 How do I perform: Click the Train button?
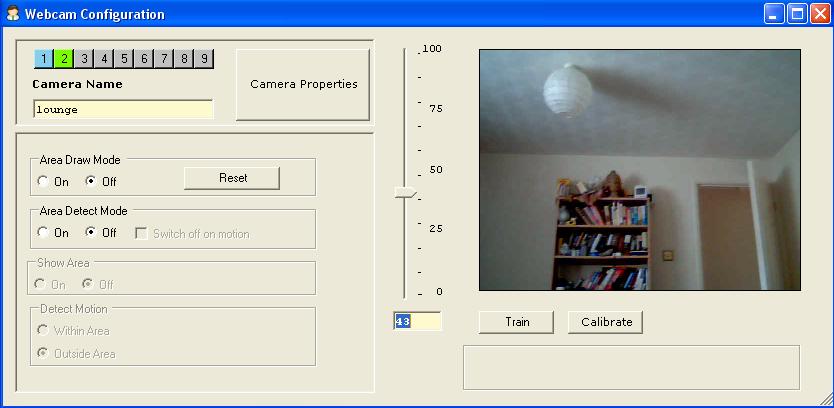tap(516, 322)
